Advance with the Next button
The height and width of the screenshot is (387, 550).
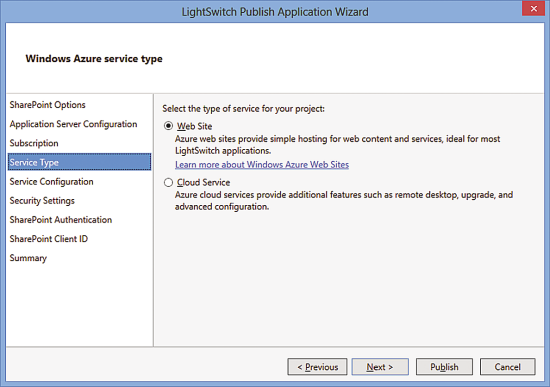coord(380,367)
